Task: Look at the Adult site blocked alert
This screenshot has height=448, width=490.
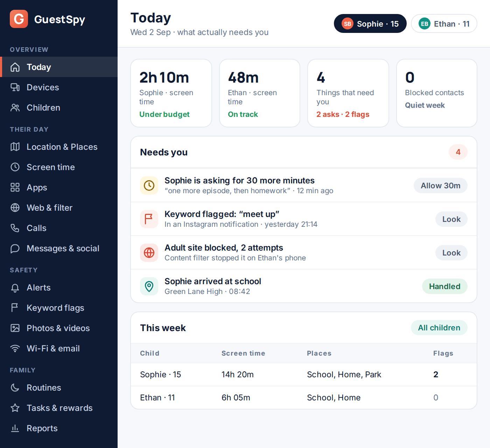Action: pyautogui.click(x=451, y=253)
